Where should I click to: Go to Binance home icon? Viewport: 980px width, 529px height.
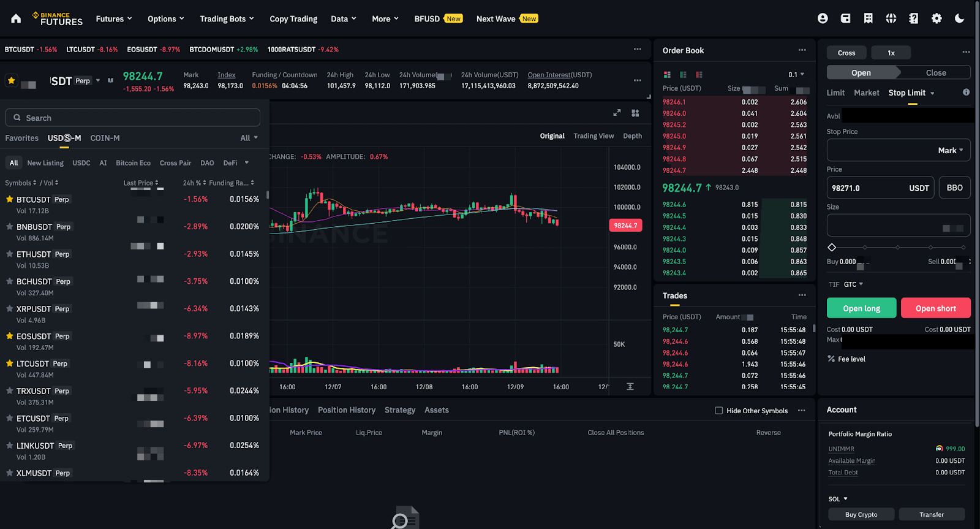tap(16, 18)
